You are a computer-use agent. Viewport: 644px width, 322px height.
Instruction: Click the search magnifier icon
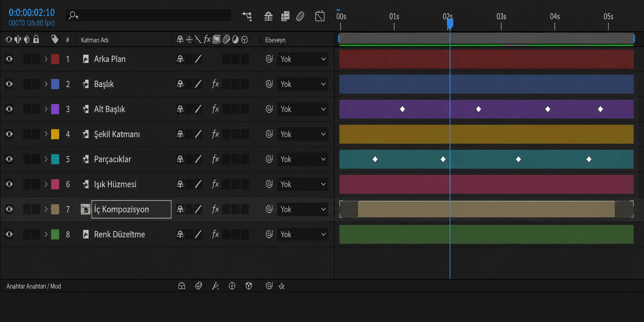tap(73, 15)
